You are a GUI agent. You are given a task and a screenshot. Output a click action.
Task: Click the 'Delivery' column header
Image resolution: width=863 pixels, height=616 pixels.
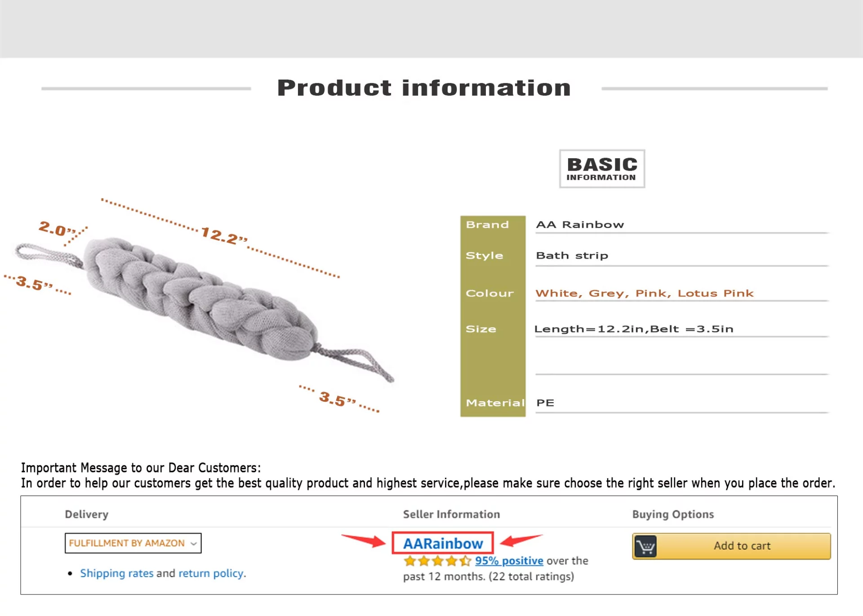click(x=87, y=514)
